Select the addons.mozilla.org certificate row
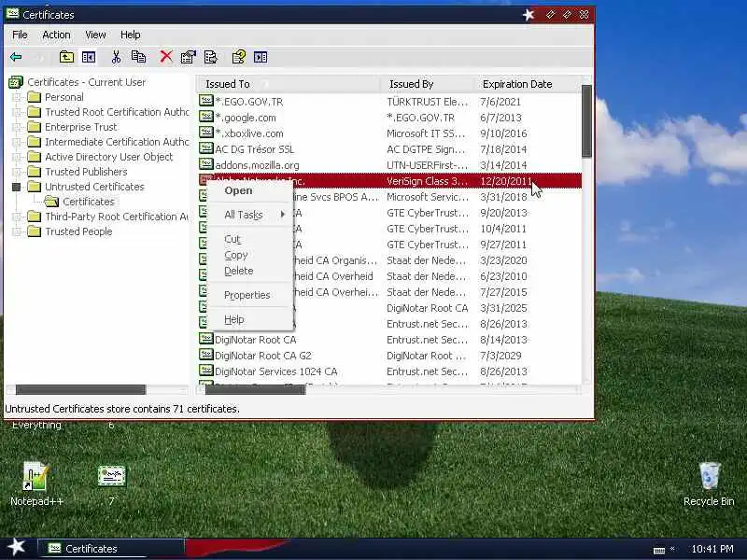The height and width of the screenshot is (560, 747). 389,165
